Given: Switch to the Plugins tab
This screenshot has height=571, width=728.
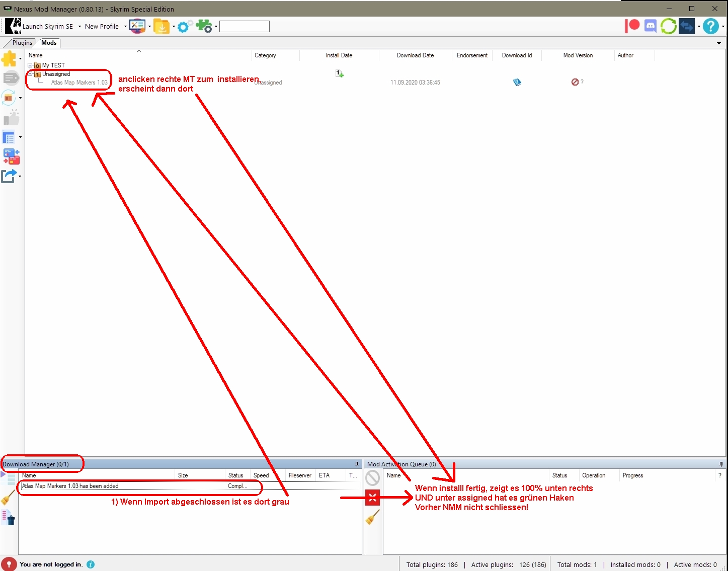Looking at the screenshot, I should tap(22, 43).
